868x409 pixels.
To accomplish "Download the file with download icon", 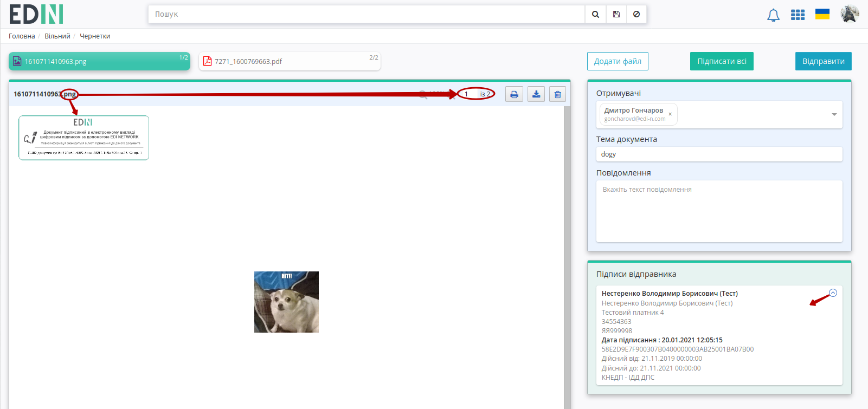I will tap(536, 94).
